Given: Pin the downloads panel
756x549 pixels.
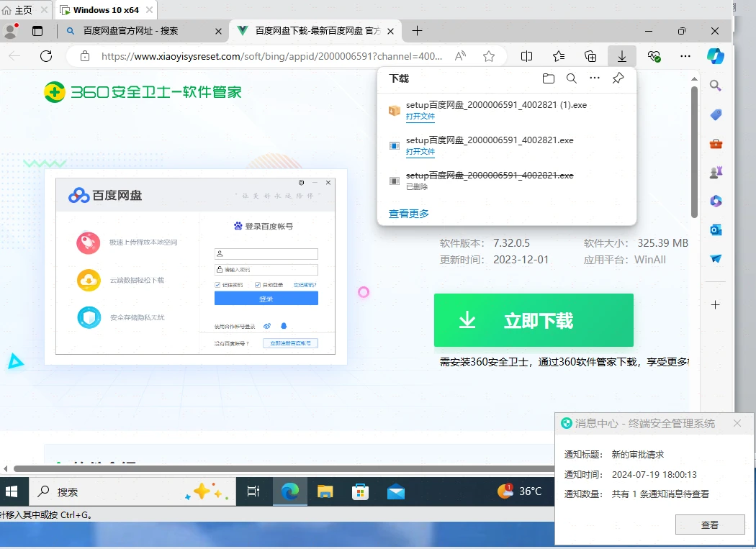Looking at the screenshot, I should (x=618, y=78).
